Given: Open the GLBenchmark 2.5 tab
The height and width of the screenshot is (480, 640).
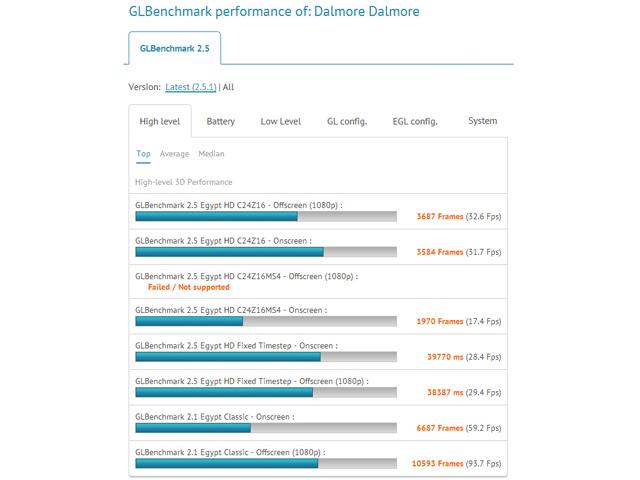Looking at the screenshot, I should [175, 48].
